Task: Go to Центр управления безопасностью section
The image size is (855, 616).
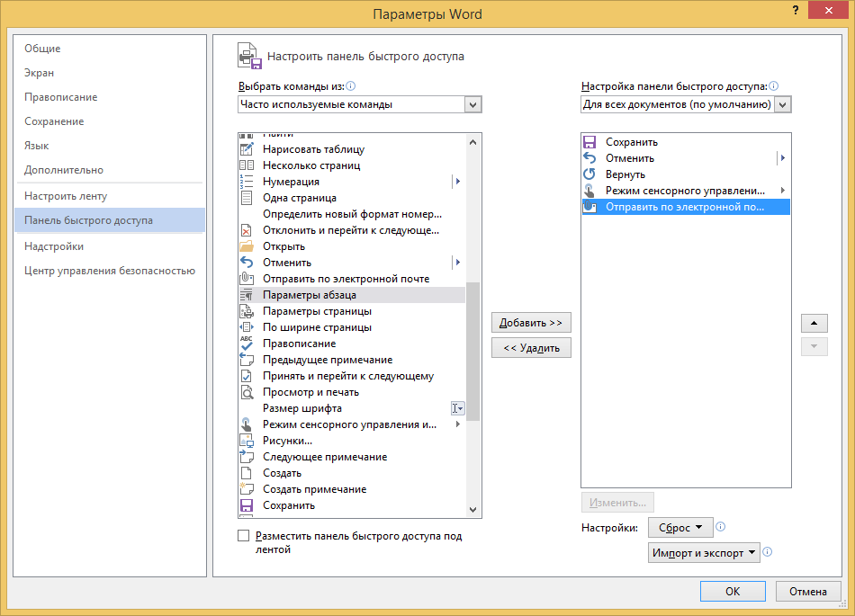Action: (x=110, y=271)
